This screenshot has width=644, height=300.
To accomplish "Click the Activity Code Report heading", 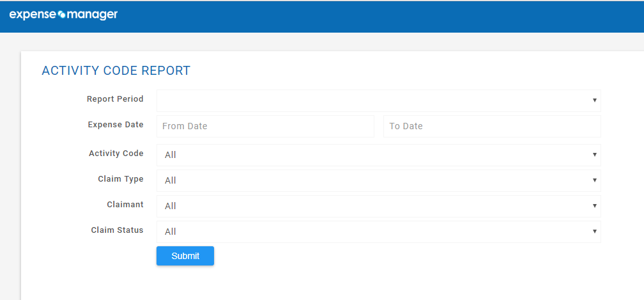I will [116, 71].
